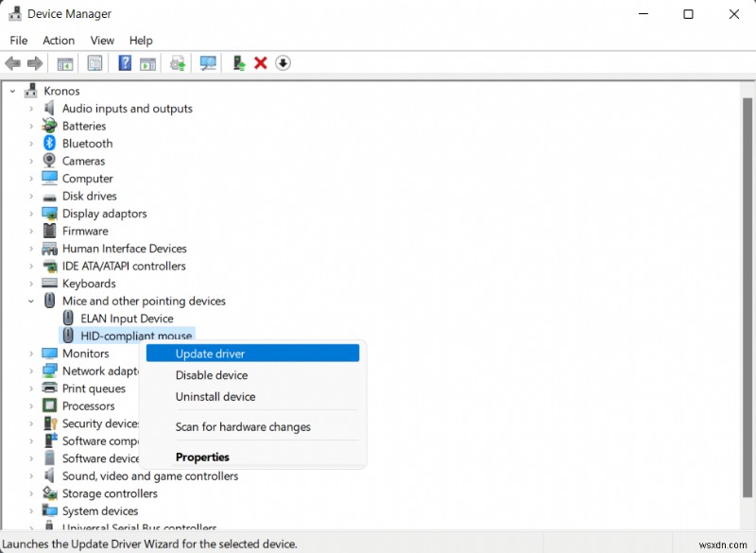Screen dimensions: 756x553
Task: Expand the Bluetooth device category
Action: click(x=31, y=143)
